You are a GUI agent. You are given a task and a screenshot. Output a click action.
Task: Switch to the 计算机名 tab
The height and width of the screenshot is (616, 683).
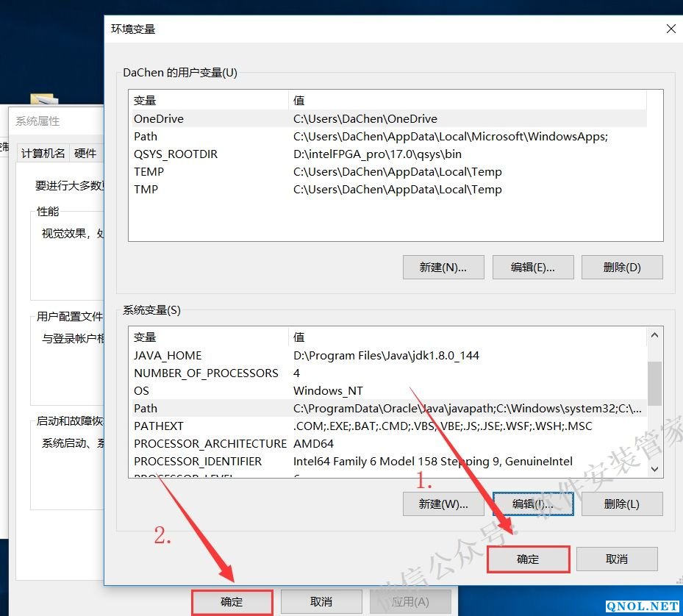43,153
